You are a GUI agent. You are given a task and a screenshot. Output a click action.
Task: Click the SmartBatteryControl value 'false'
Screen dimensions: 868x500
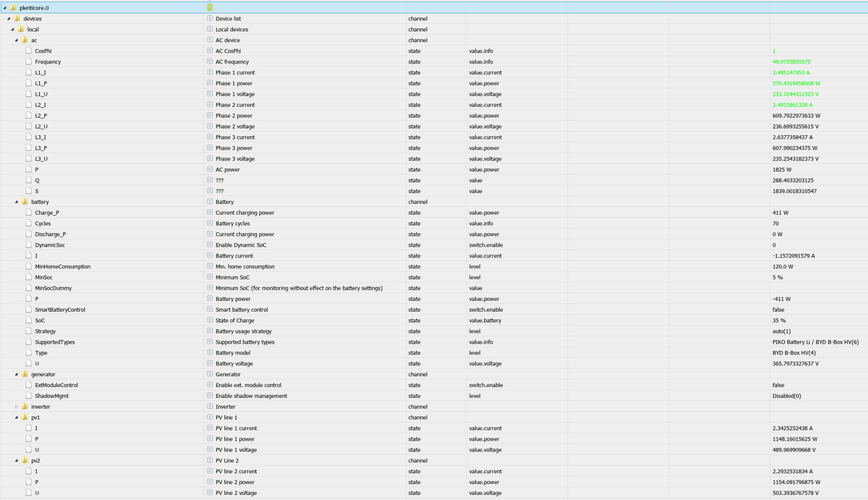coord(778,310)
